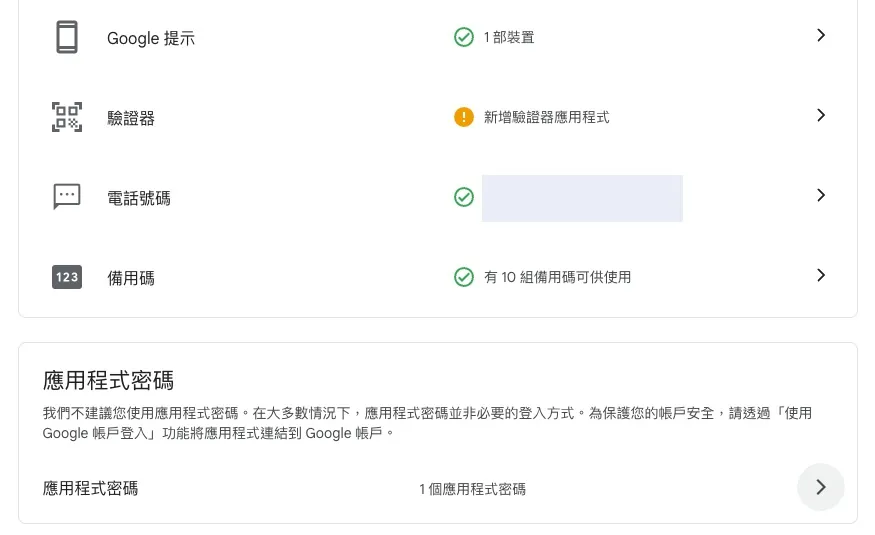The image size is (875, 535).
Task: Expand the Google 提示 row chevron
Action: [x=821, y=35]
